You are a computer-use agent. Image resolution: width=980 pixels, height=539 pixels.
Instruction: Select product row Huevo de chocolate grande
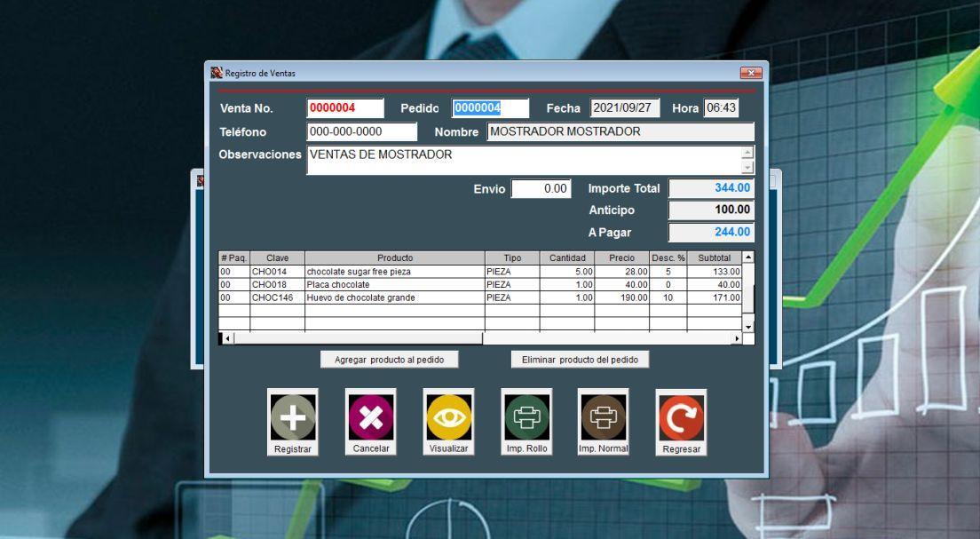click(480, 297)
